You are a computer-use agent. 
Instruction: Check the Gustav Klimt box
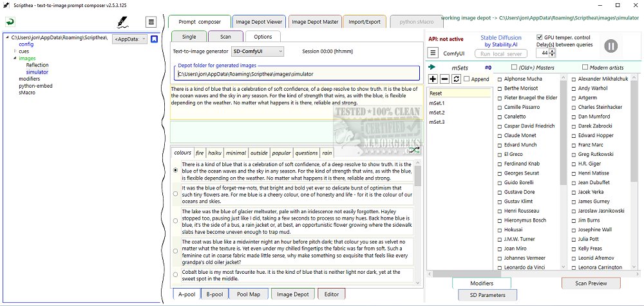(x=500, y=202)
